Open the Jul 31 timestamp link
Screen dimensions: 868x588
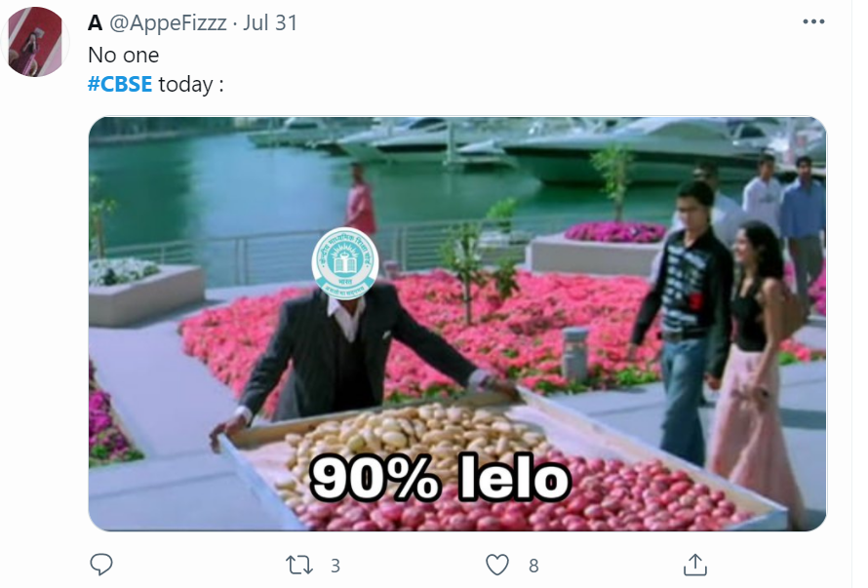270,22
